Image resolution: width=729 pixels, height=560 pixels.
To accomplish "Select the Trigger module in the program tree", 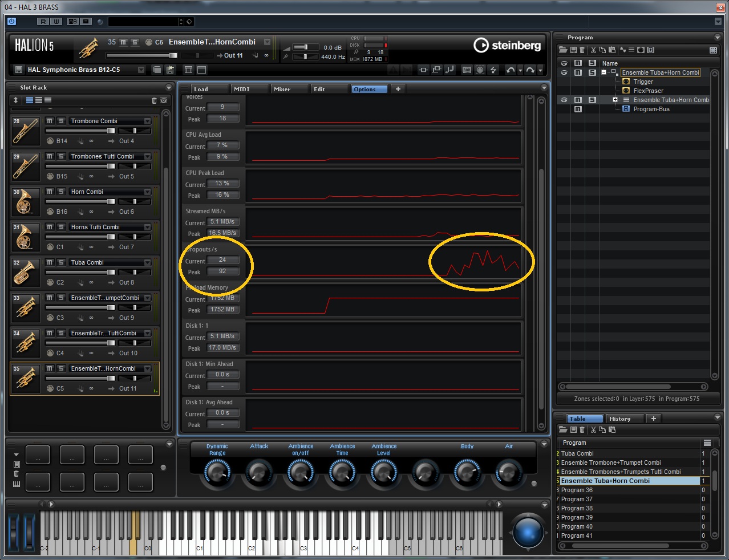I will point(643,82).
